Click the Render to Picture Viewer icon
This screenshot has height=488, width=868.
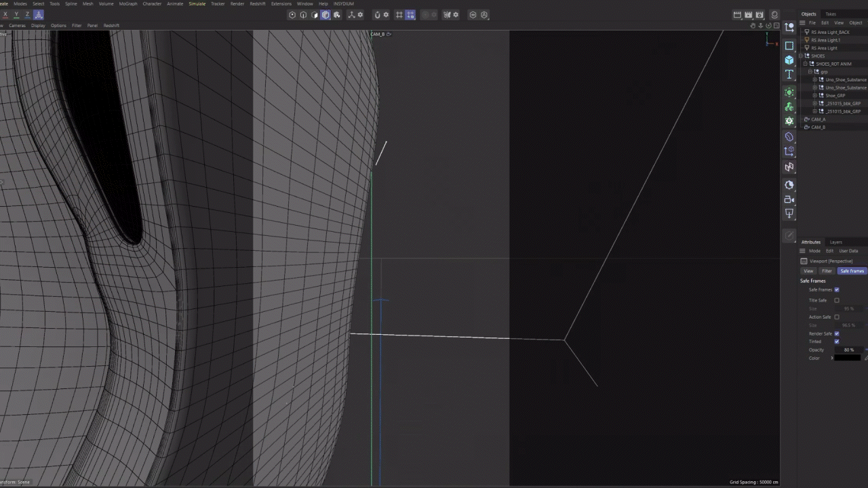tap(748, 15)
